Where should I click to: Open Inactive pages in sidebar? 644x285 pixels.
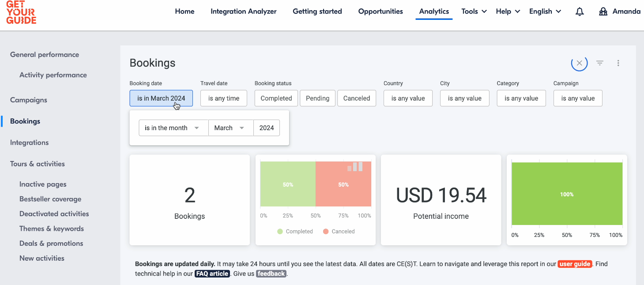[43, 184]
